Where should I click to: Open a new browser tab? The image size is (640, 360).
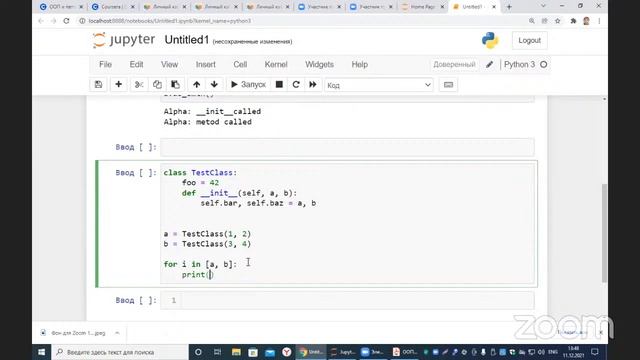coord(509,7)
